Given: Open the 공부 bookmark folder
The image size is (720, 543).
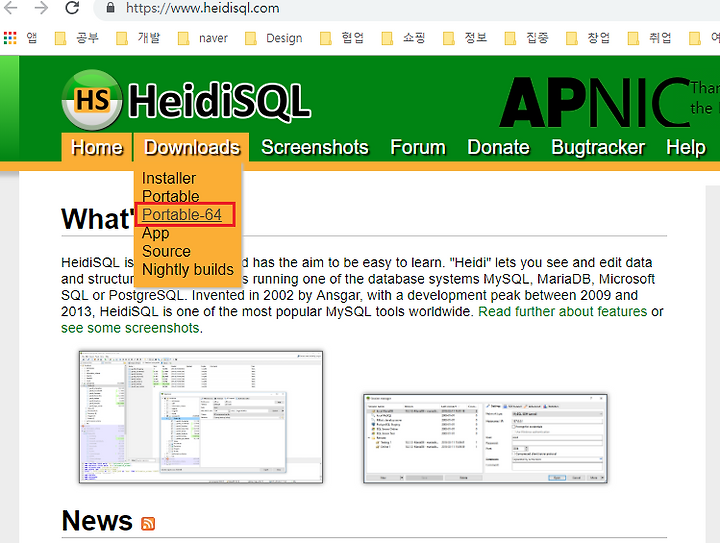Looking at the screenshot, I should click(x=77, y=38).
